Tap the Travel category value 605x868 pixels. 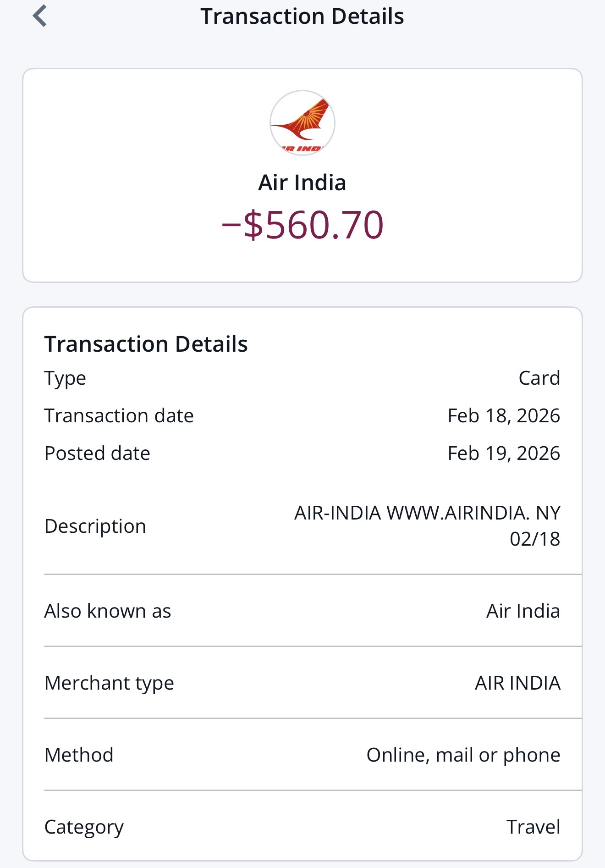click(533, 827)
